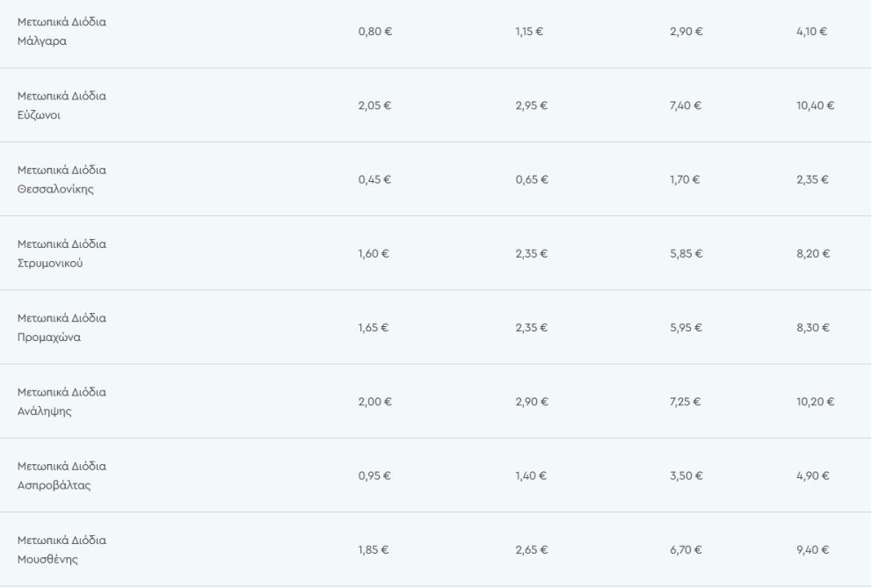Select the 1,85 € price for Μουσθένης
The image size is (872, 588).
(374, 549)
